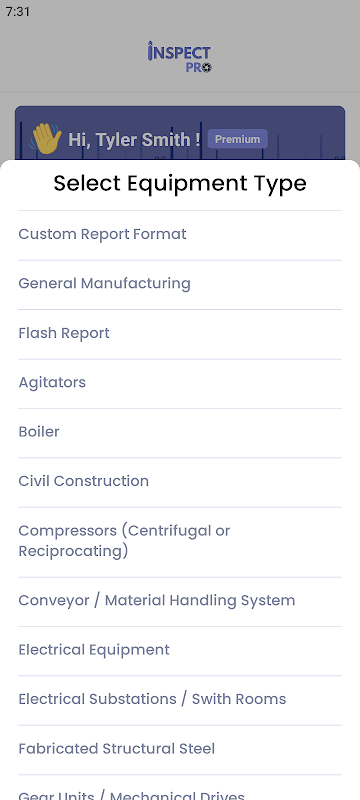This screenshot has height=800, width=360.
Task: Pick Electrical Substations / Swith Rooms
Action: click(180, 701)
